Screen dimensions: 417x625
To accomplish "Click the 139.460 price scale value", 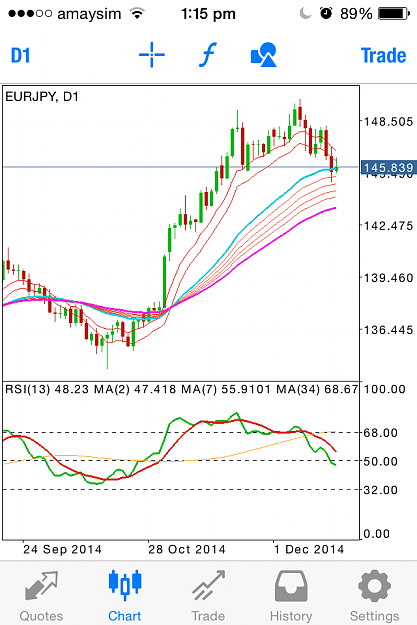I will coord(388,278).
